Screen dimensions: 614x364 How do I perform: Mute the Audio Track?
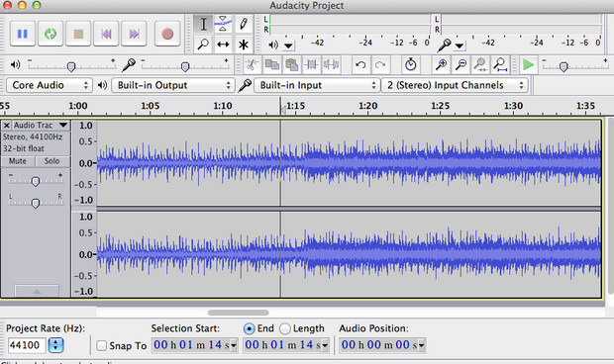(18, 161)
